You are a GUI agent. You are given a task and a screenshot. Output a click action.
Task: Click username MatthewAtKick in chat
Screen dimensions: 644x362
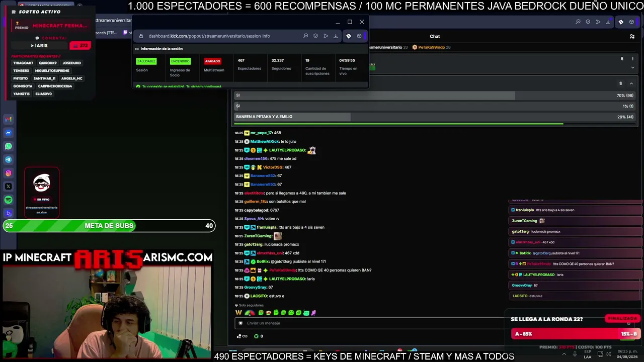[x=265, y=142]
